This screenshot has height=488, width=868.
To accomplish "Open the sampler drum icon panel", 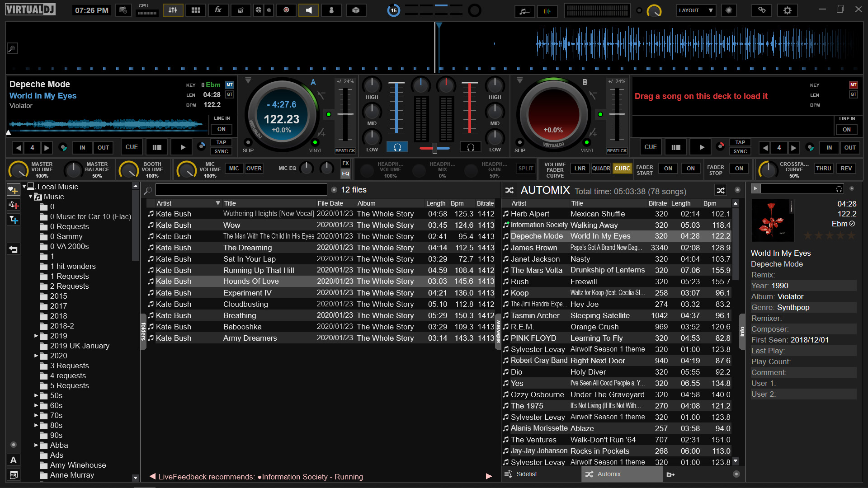I will click(x=241, y=10).
